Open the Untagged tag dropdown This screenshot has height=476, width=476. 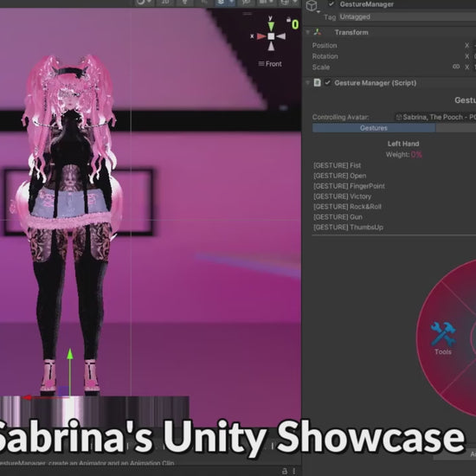(408, 16)
